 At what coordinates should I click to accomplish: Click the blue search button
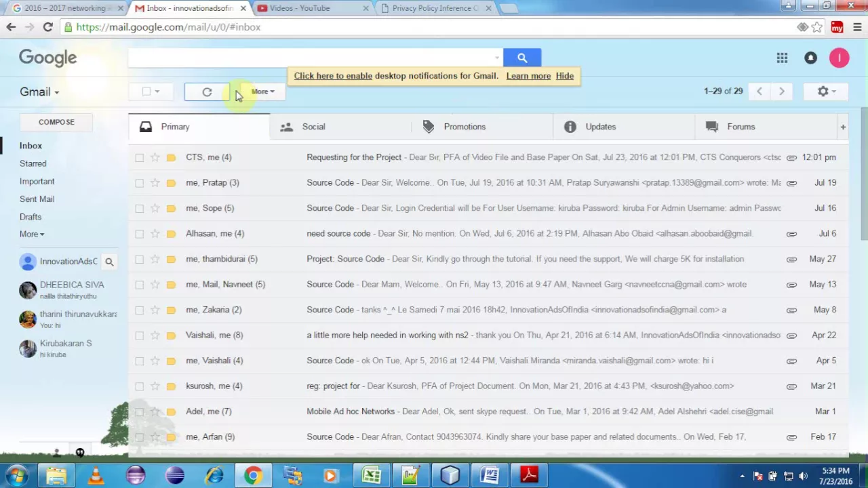522,58
